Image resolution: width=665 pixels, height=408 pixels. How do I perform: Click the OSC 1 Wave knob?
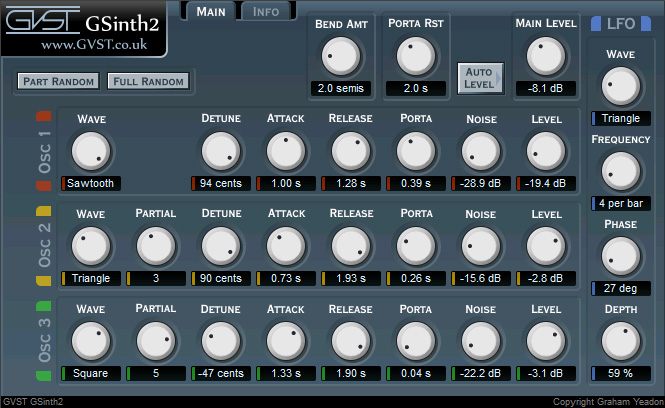pos(91,151)
